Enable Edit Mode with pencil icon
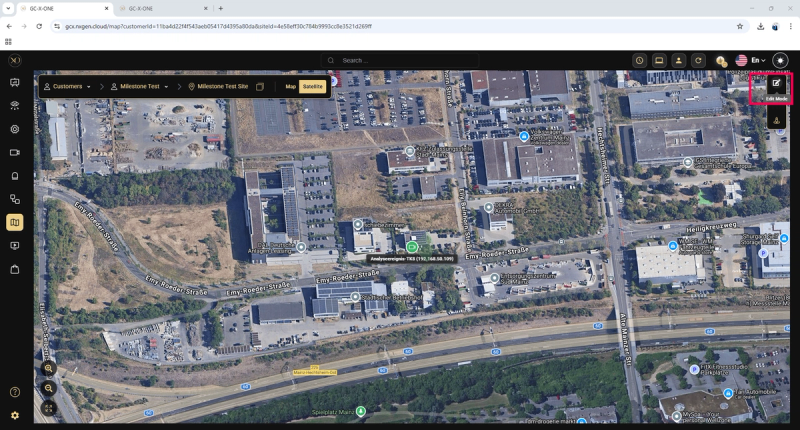 coord(776,84)
